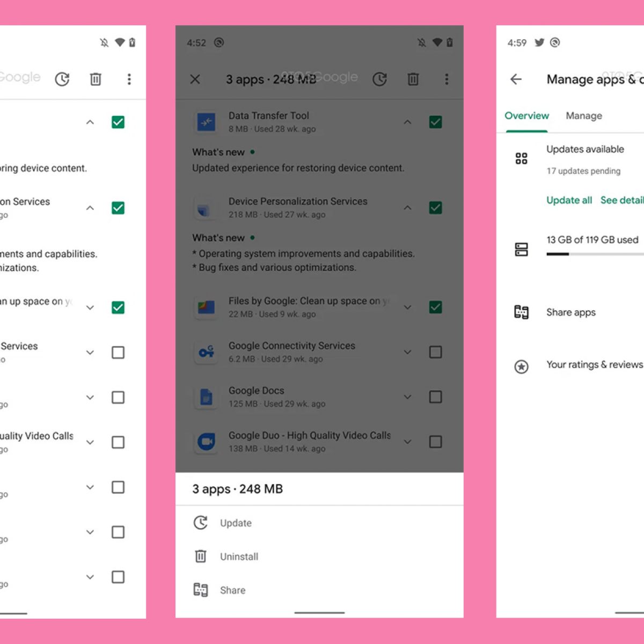Tap the Google Duo app icon
This screenshot has width=644, height=644.
pyautogui.click(x=206, y=442)
